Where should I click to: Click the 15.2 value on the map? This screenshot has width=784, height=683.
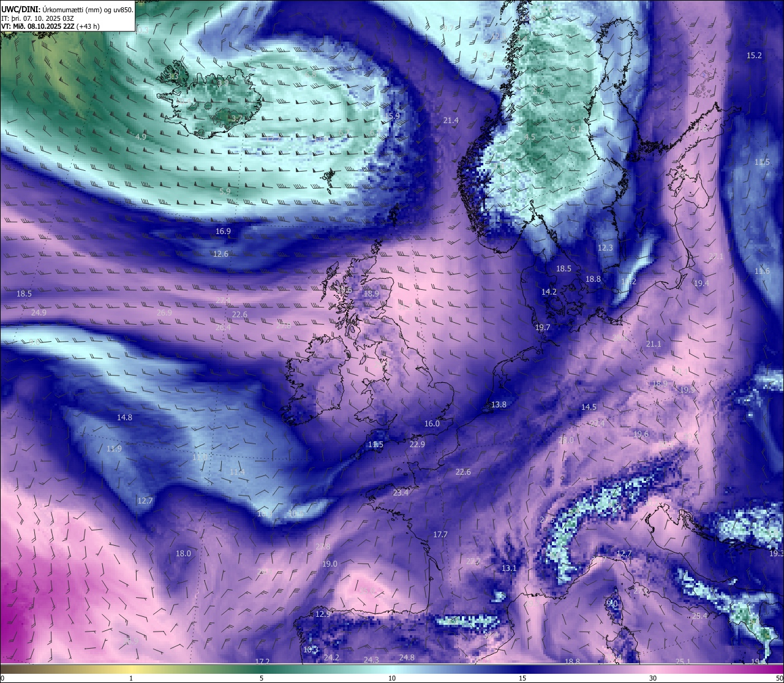click(x=754, y=56)
